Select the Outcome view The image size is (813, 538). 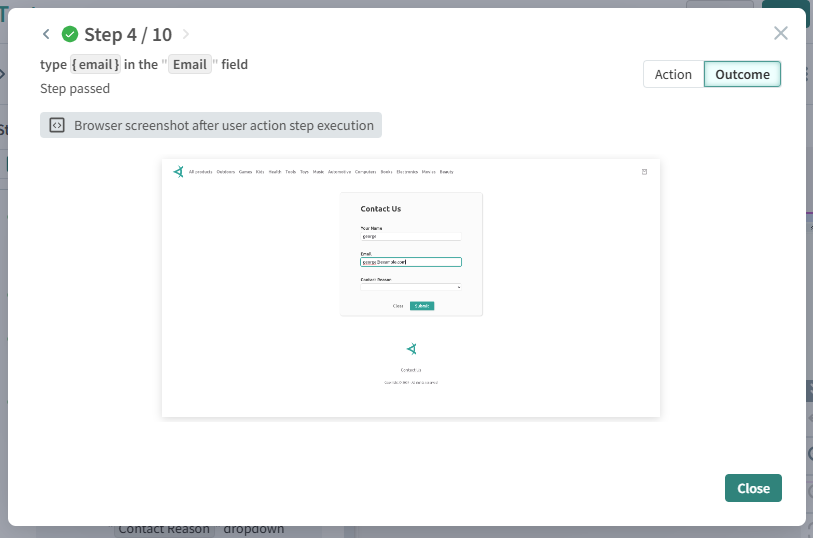(742, 74)
